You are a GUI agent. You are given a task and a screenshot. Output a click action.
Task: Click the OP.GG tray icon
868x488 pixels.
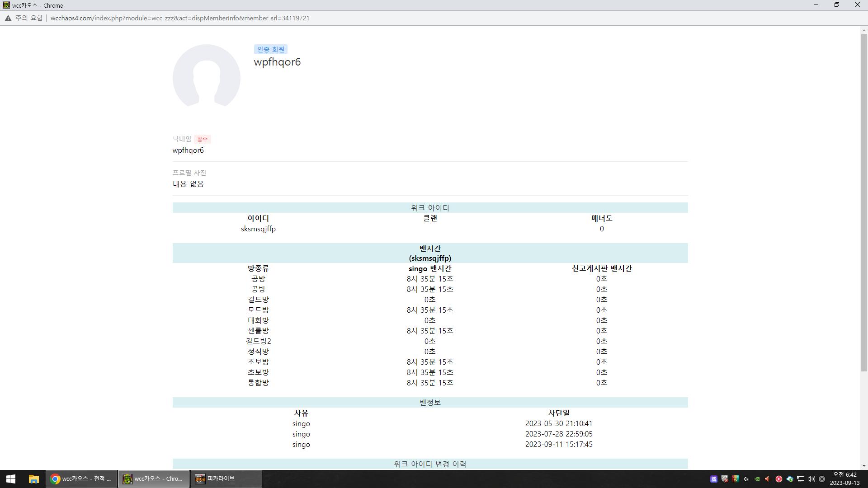point(714,479)
